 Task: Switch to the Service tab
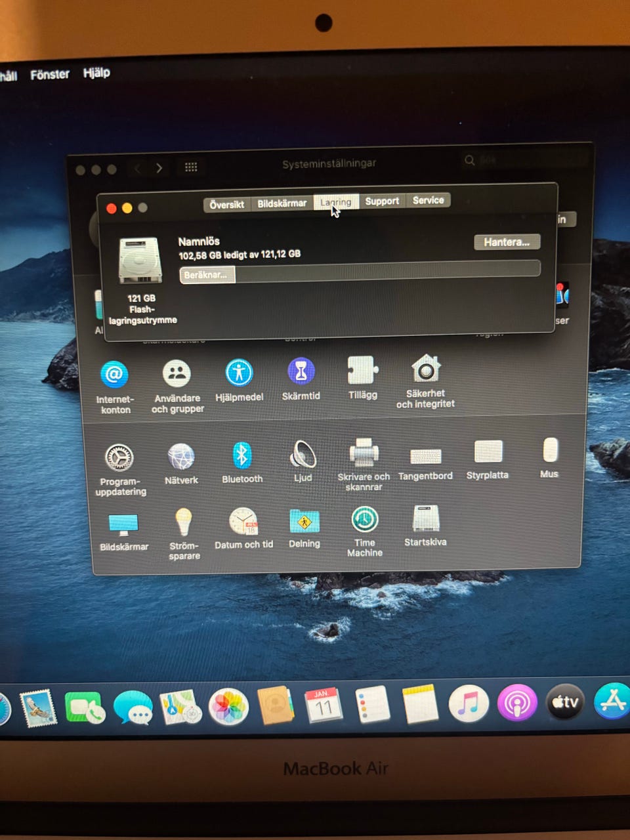tap(428, 200)
